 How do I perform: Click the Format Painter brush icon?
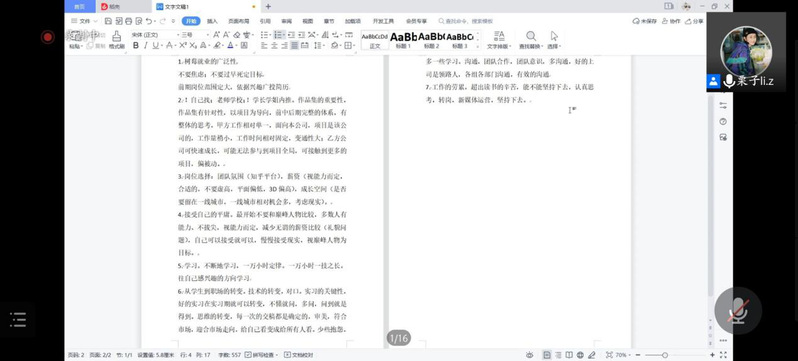point(117,37)
